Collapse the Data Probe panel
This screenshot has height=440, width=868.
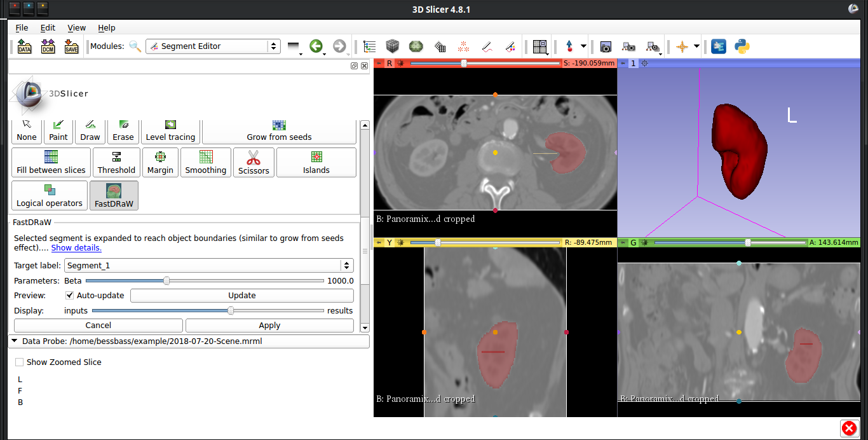click(x=14, y=341)
